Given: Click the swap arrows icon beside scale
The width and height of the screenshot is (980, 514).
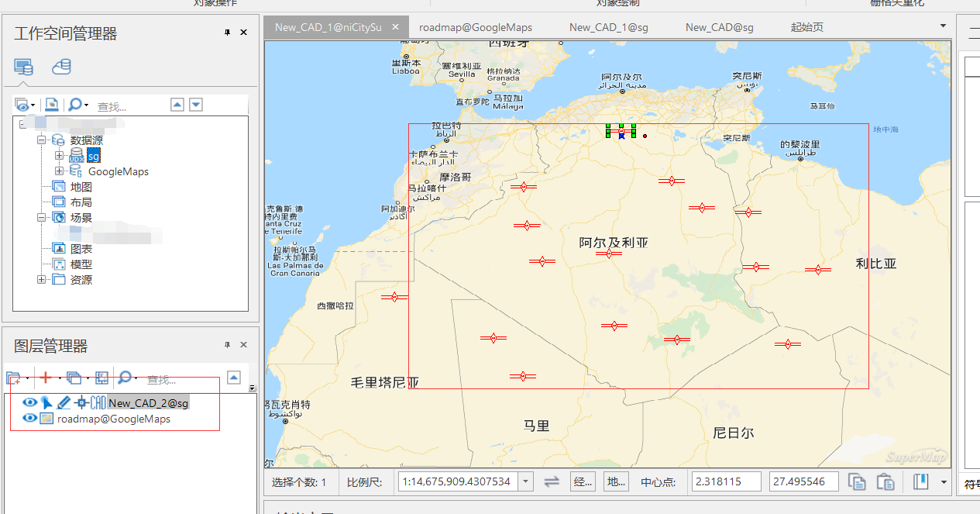Looking at the screenshot, I should (x=552, y=481).
